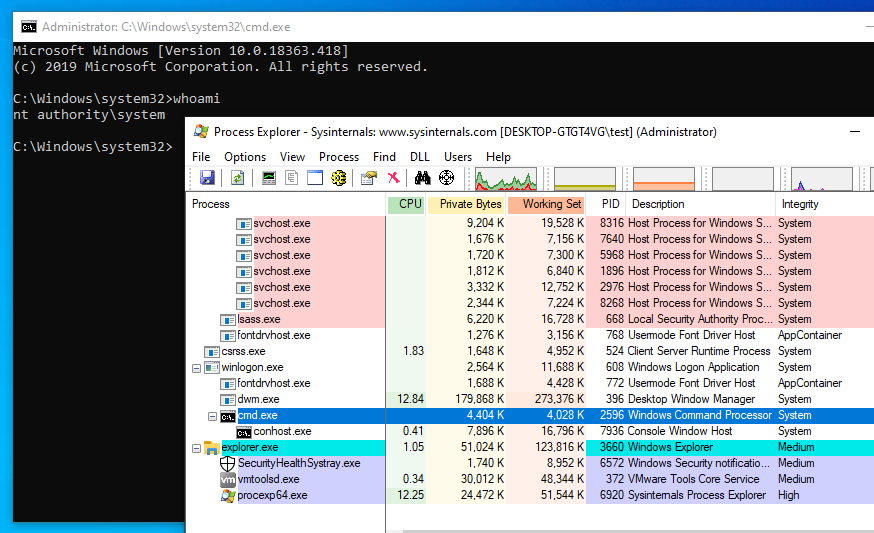Click icon of svchost.exe PID 8316
This screenshot has height=533, width=874.
[244, 224]
